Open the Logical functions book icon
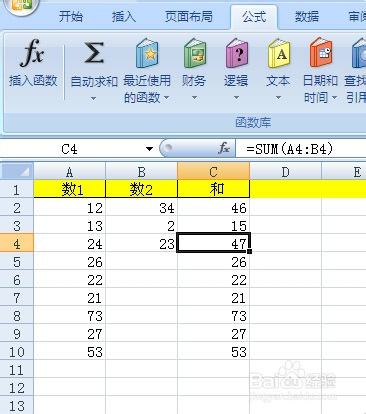The height and width of the screenshot is (414, 366). click(x=236, y=53)
